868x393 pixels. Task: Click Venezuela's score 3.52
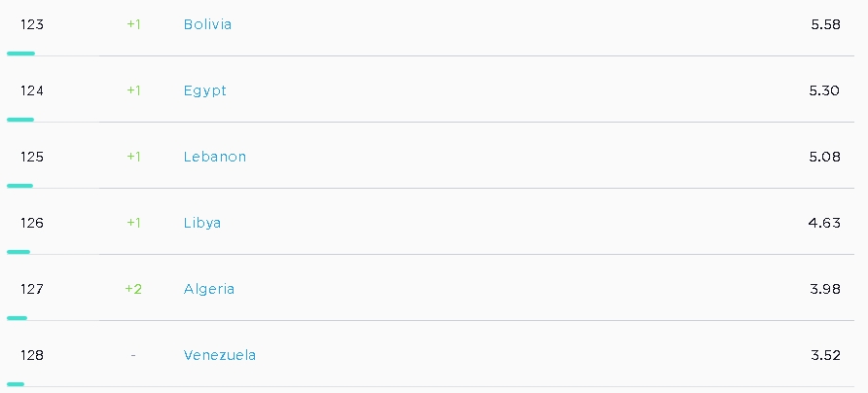coord(825,355)
